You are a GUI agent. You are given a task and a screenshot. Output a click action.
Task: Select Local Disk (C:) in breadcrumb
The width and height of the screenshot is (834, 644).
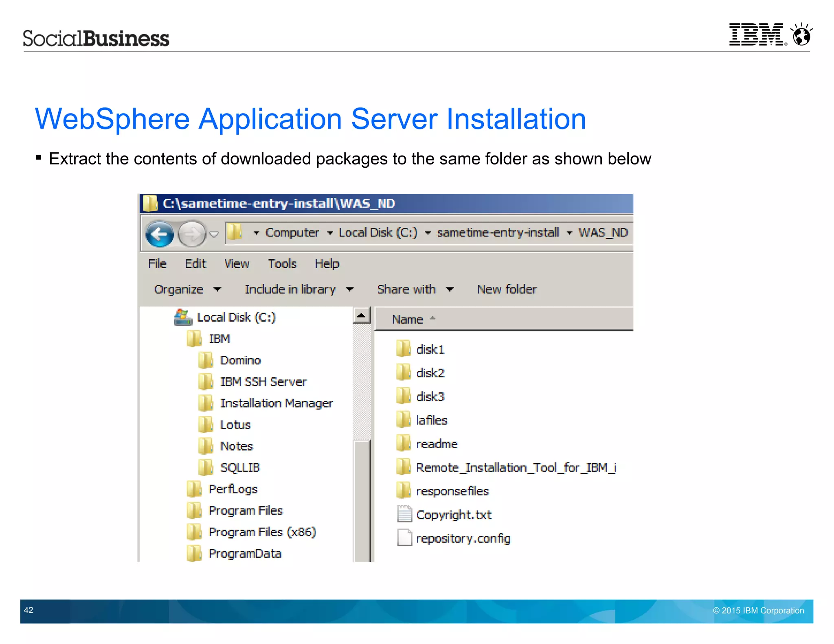(x=378, y=232)
